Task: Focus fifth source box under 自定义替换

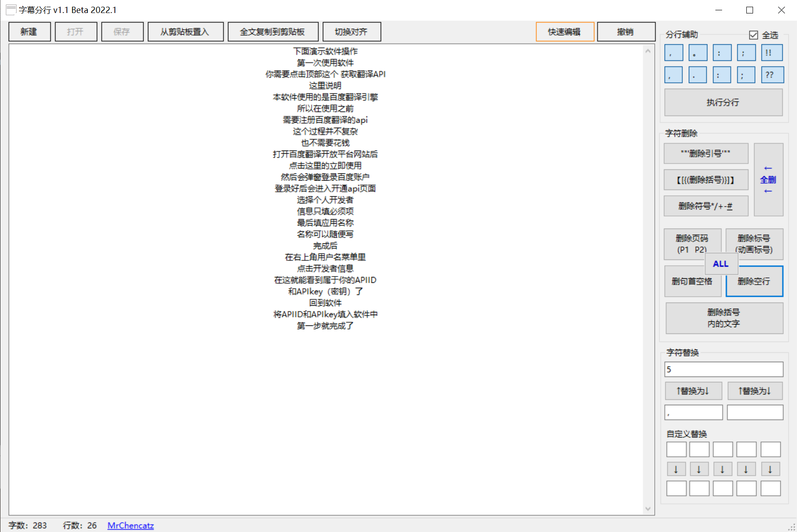Action: point(771,450)
